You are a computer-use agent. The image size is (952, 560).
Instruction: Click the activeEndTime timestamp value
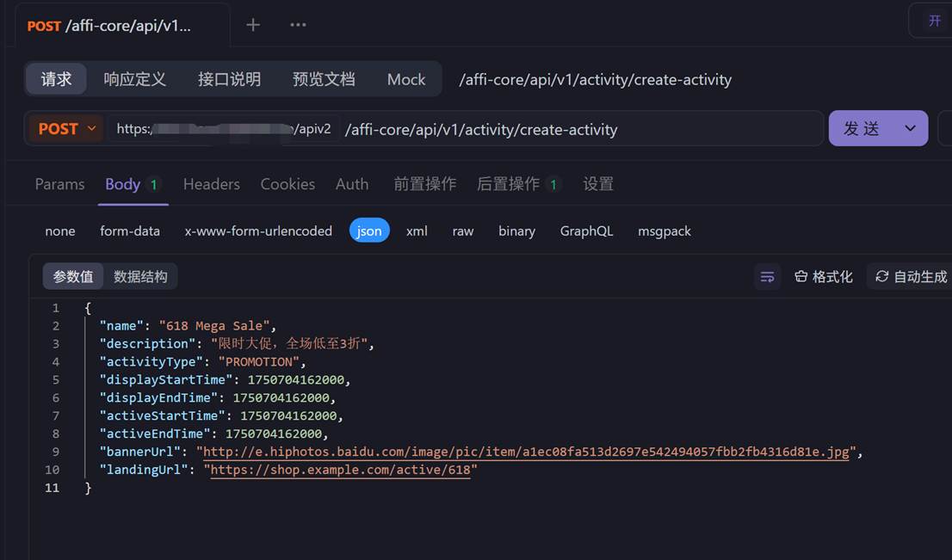tap(273, 434)
